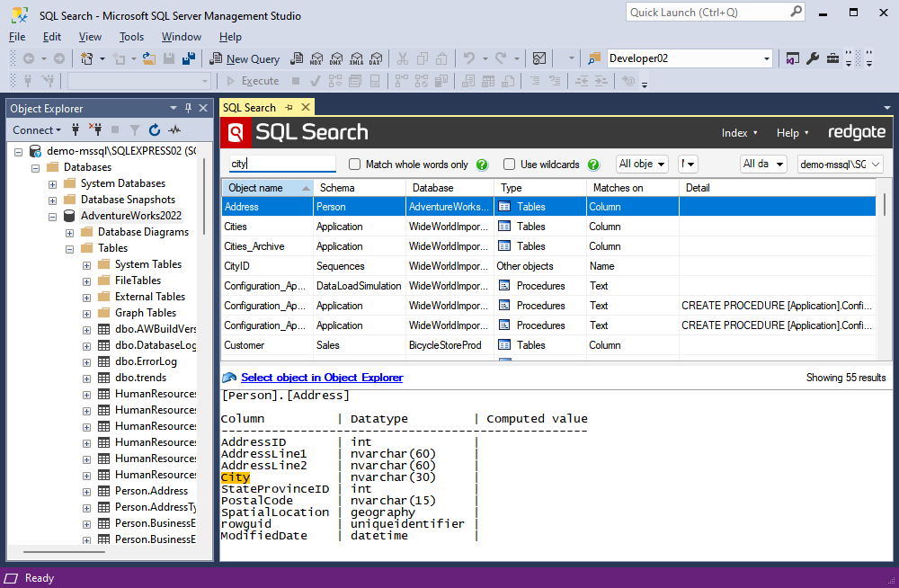
Task: Open the Help menu in menu bar
Action: coord(230,37)
